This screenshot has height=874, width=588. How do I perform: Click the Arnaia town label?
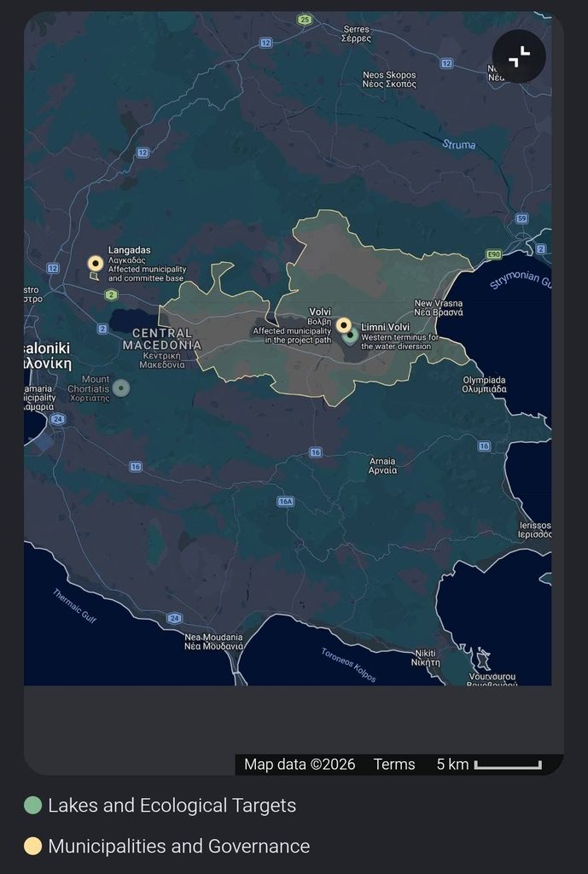click(383, 465)
